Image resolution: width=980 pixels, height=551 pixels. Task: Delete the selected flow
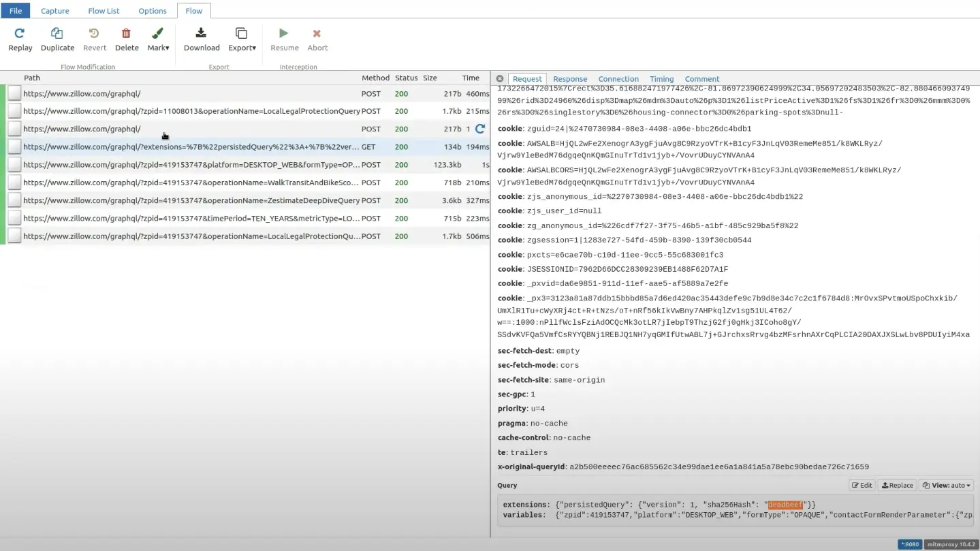point(126,39)
